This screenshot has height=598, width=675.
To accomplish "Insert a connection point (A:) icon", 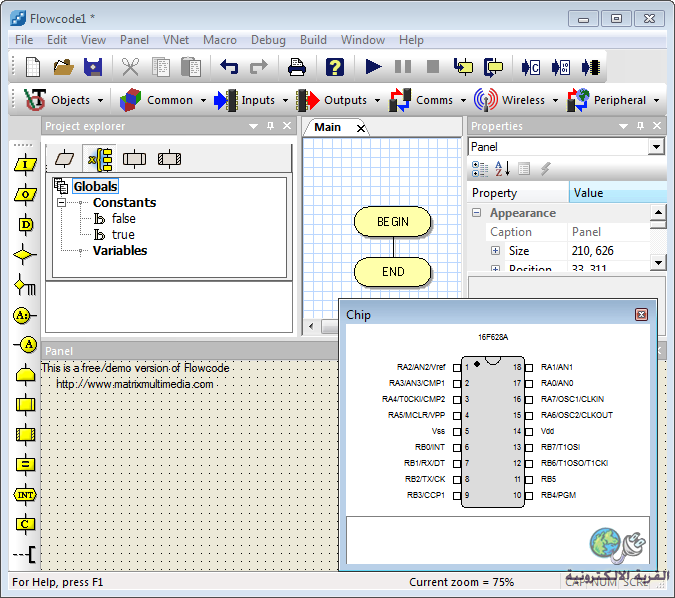I will click(25, 316).
